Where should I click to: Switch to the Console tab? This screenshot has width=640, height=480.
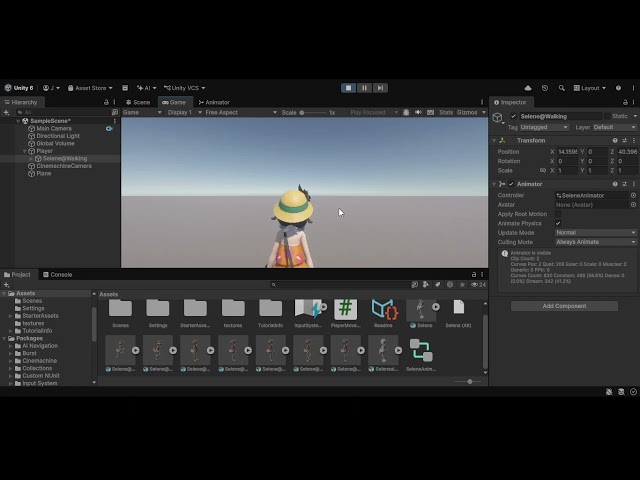click(58, 275)
